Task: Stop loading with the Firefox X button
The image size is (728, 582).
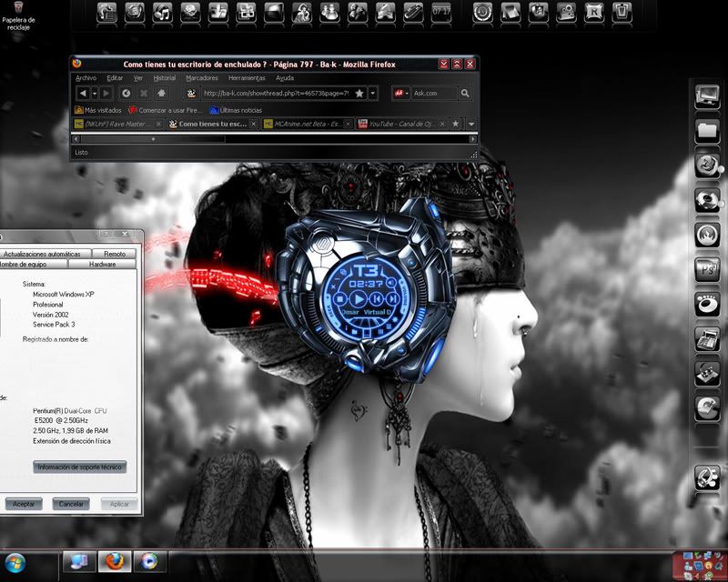Action: pos(144,94)
